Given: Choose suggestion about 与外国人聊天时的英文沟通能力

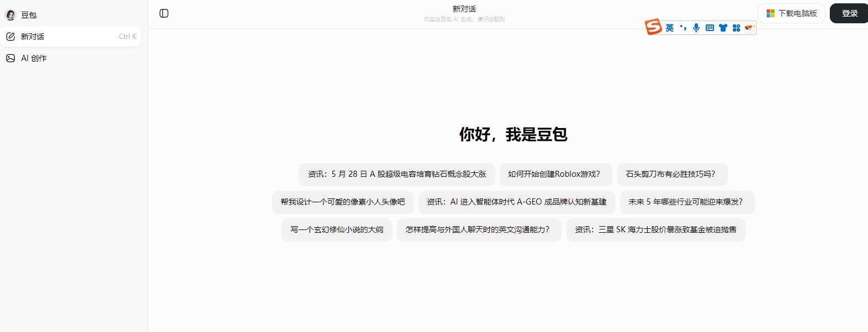Looking at the screenshot, I should (479, 229).
